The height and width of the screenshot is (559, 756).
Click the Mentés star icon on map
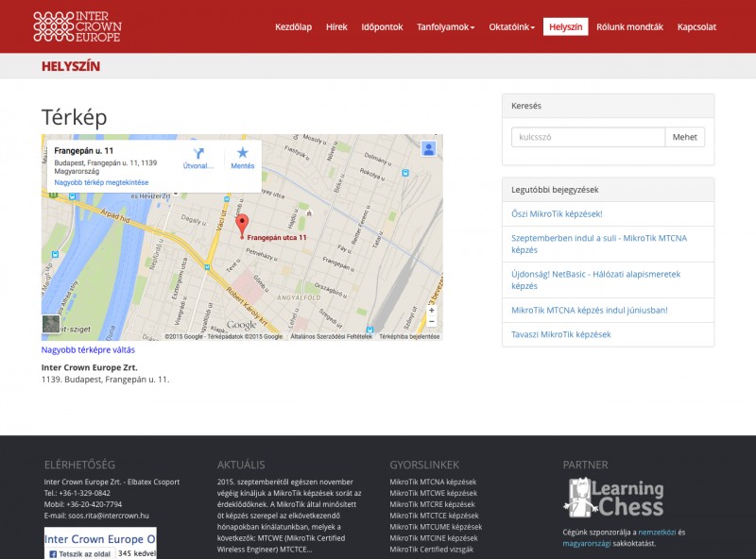point(243,153)
